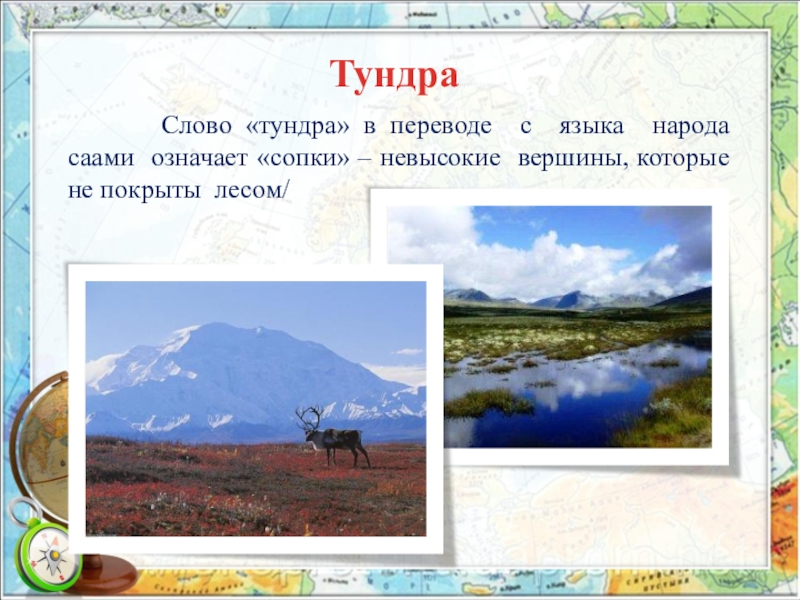Click the word 'невысокие' in the text
Screen dimensions: 800x600
pos(440,158)
